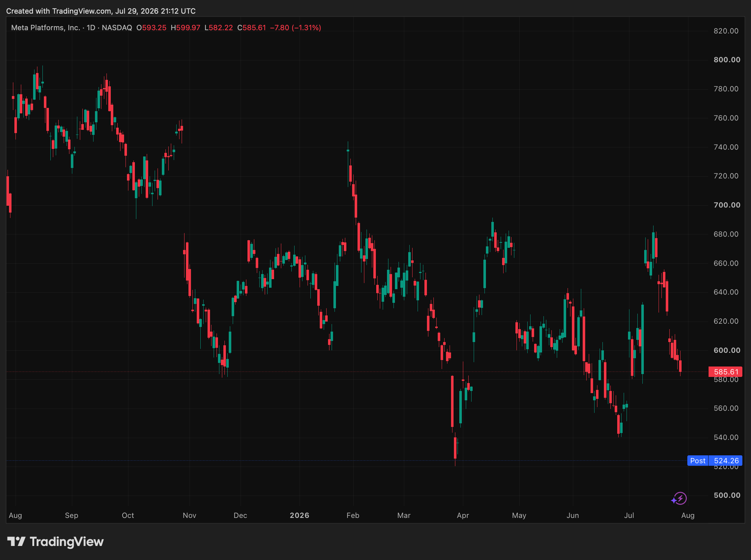Click the 500.00 level on the price scale

tap(727, 495)
